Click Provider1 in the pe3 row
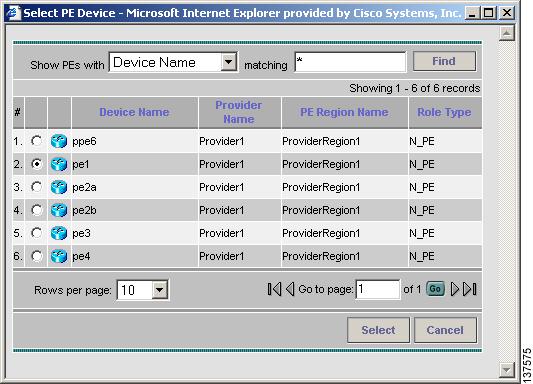 (222, 233)
